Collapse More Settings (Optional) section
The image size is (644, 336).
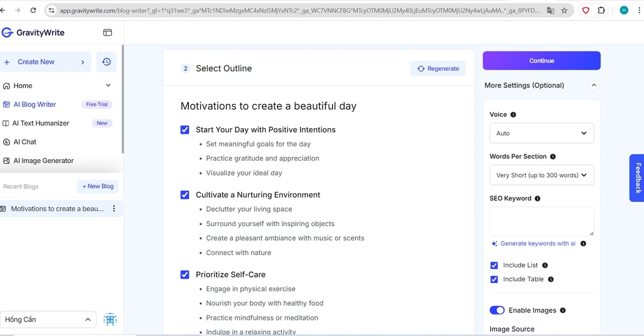pyautogui.click(x=594, y=85)
